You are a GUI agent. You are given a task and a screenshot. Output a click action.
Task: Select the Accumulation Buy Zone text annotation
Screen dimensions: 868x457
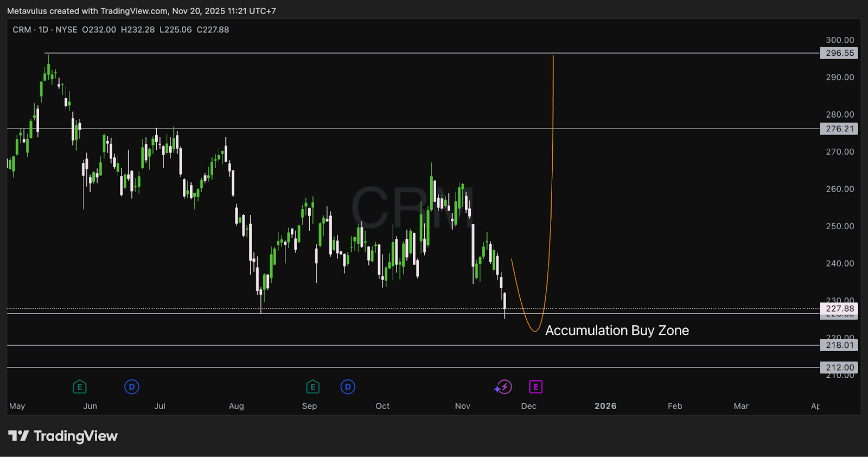click(x=617, y=331)
